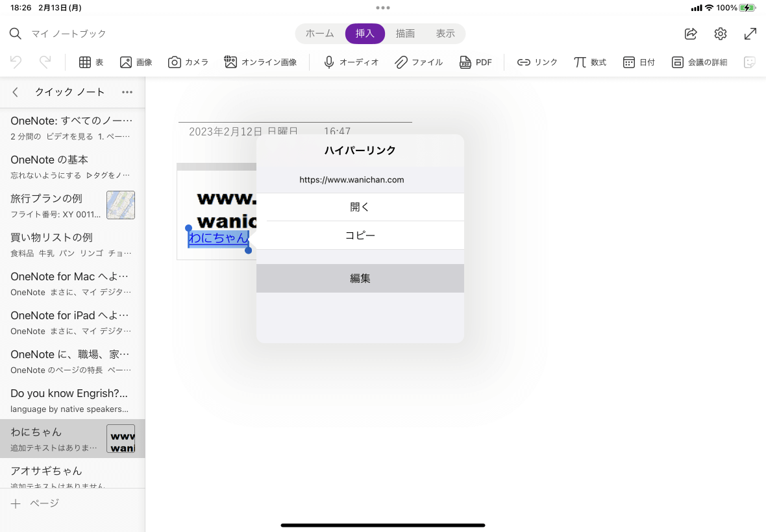Click the リンク link tool

coord(537,62)
